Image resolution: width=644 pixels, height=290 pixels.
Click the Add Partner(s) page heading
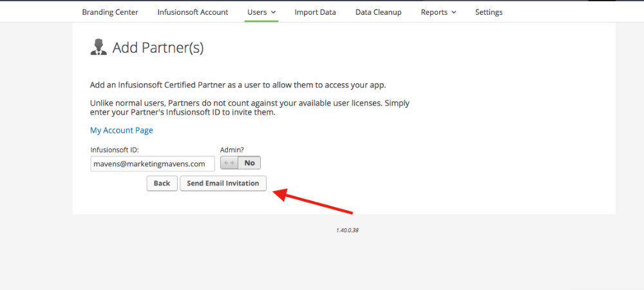coord(158,48)
